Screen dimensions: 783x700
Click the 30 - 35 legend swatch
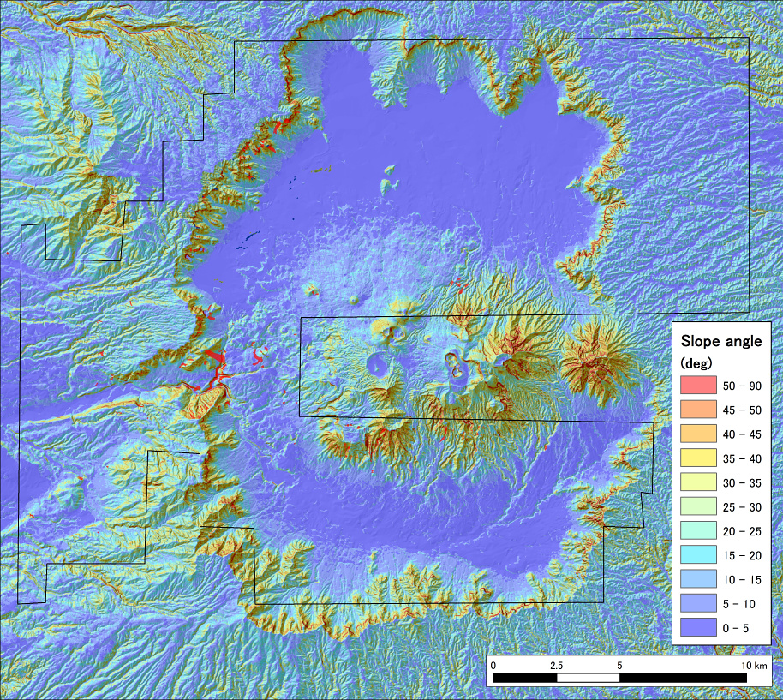point(698,482)
